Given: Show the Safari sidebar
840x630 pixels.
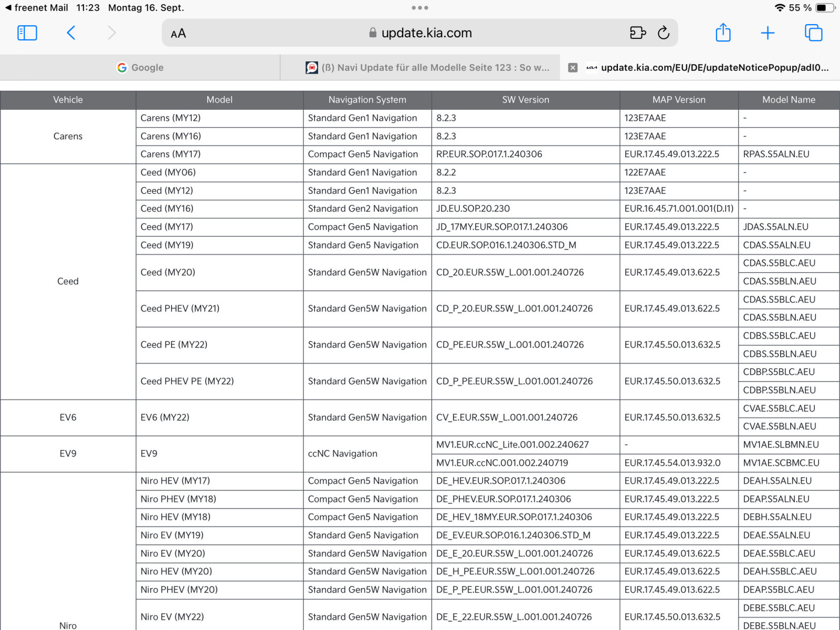Looking at the screenshot, I should [x=27, y=33].
